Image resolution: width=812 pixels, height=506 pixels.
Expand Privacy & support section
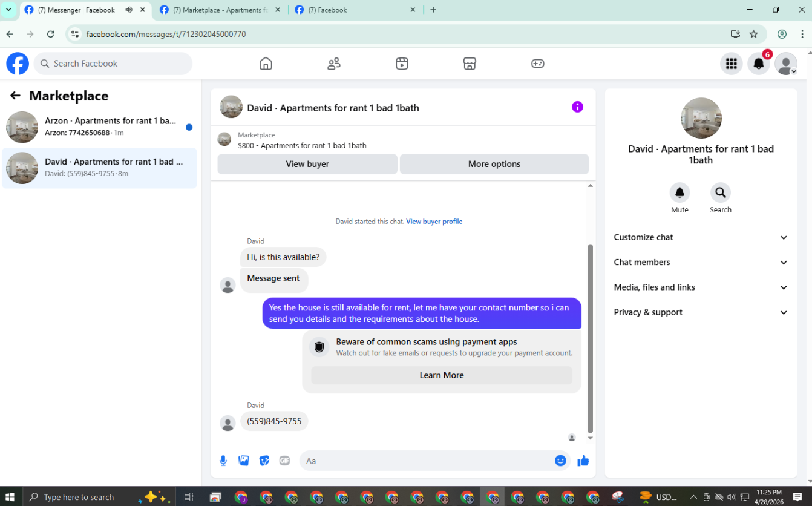pos(701,312)
